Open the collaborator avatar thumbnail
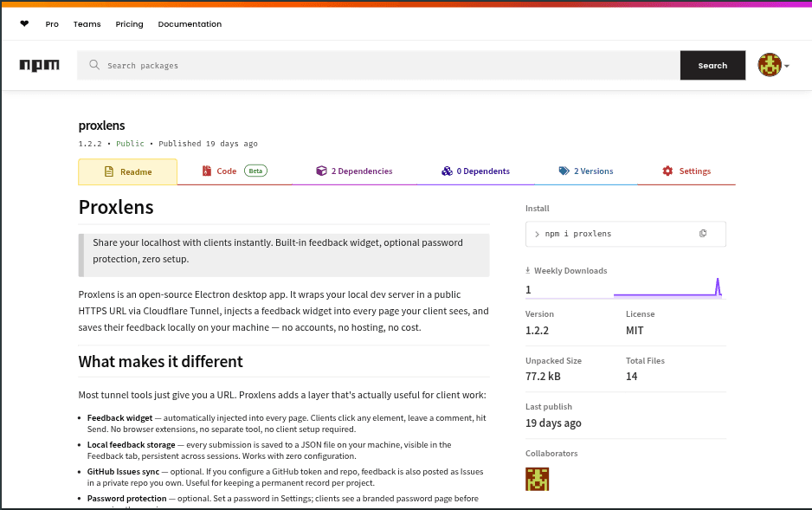The image size is (812, 510). (x=538, y=479)
